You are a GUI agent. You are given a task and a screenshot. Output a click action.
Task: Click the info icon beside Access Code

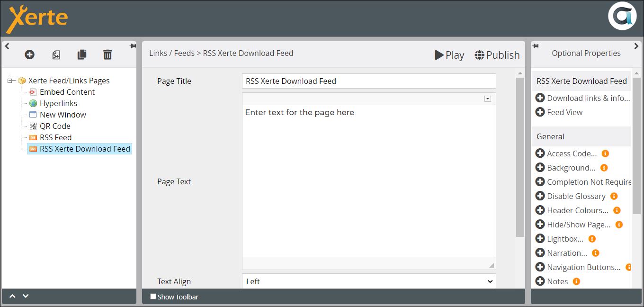(x=605, y=153)
